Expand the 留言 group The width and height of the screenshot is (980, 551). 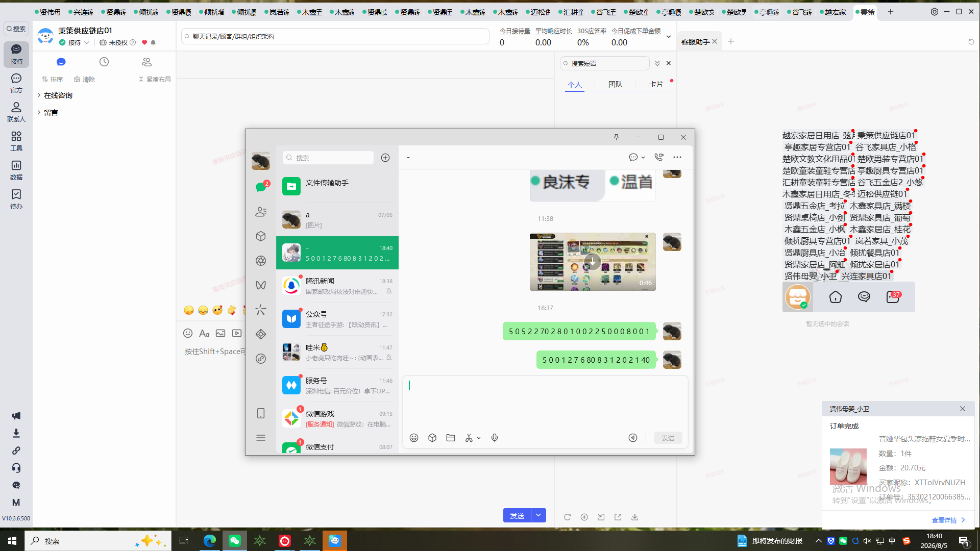[39, 113]
